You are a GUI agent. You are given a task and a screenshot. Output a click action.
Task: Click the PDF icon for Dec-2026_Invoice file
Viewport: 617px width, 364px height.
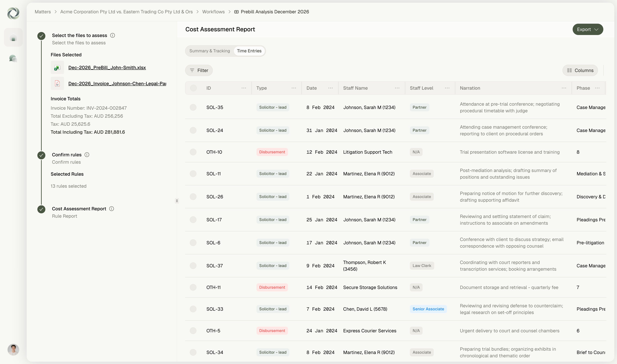click(57, 83)
